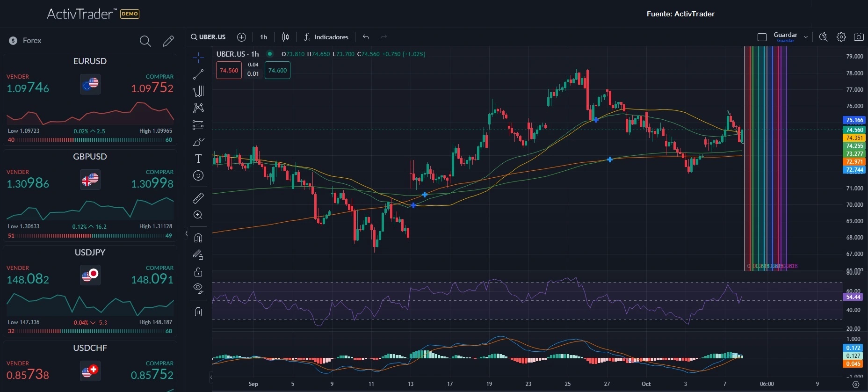Pick the brush drawing tool
This screenshot has height=392, width=868.
[x=198, y=142]
